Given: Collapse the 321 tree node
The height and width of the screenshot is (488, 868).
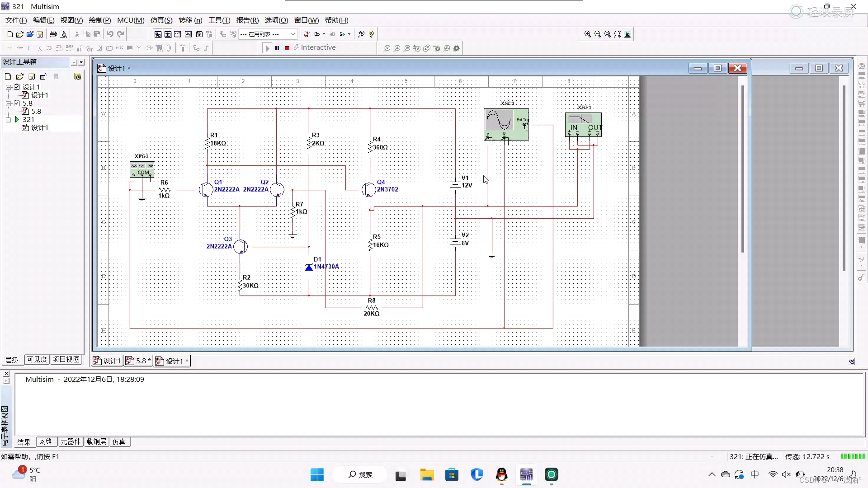Looking at the screenshot, I should 8,119.
